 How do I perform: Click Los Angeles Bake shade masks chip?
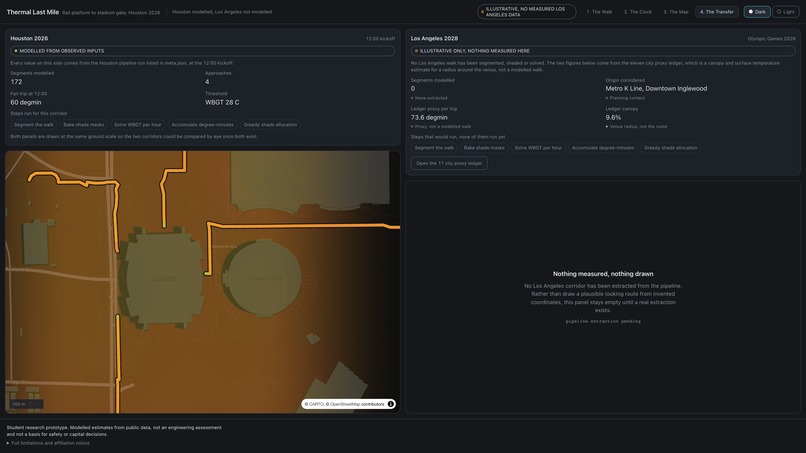point(484,148)
